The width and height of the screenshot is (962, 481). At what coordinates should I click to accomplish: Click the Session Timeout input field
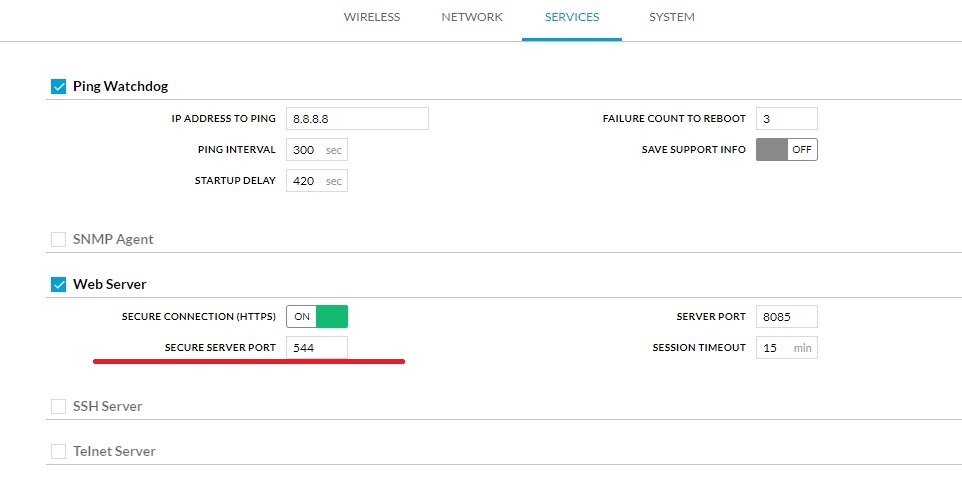774,348
